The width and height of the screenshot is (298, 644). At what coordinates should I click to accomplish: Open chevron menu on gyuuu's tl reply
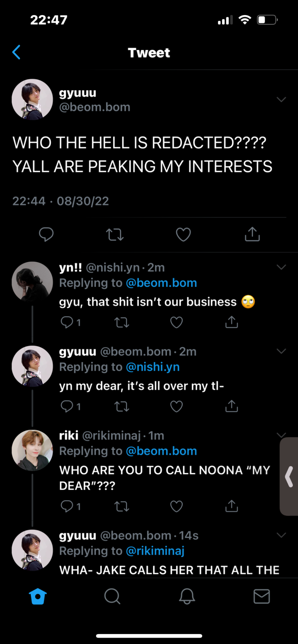(281, 351)
